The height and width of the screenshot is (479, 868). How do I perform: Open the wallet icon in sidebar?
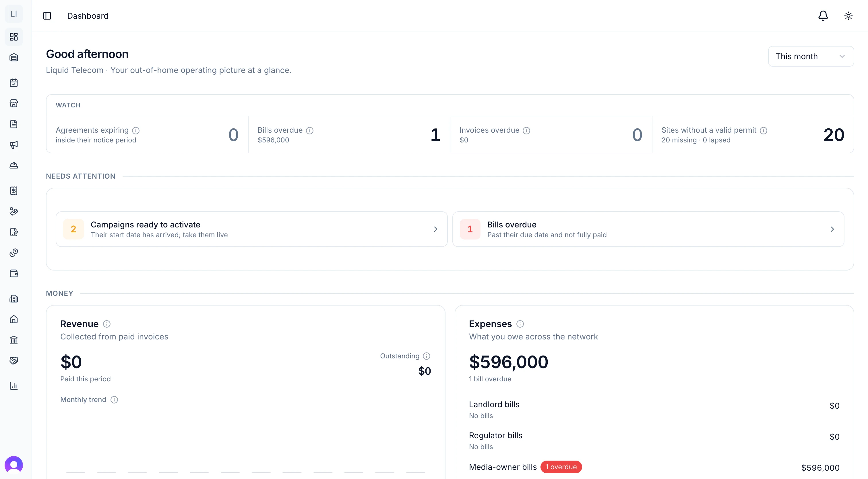click(x=14, y=273)
